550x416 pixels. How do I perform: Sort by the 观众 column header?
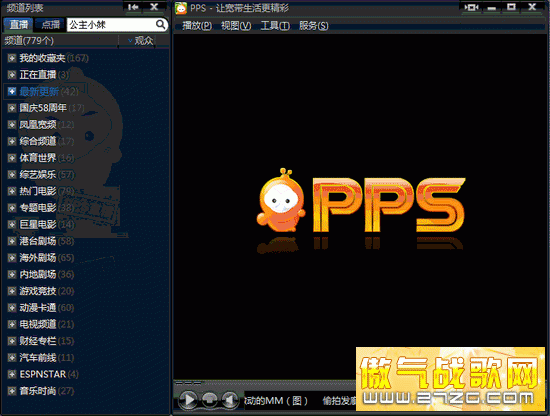pos(143,41)
